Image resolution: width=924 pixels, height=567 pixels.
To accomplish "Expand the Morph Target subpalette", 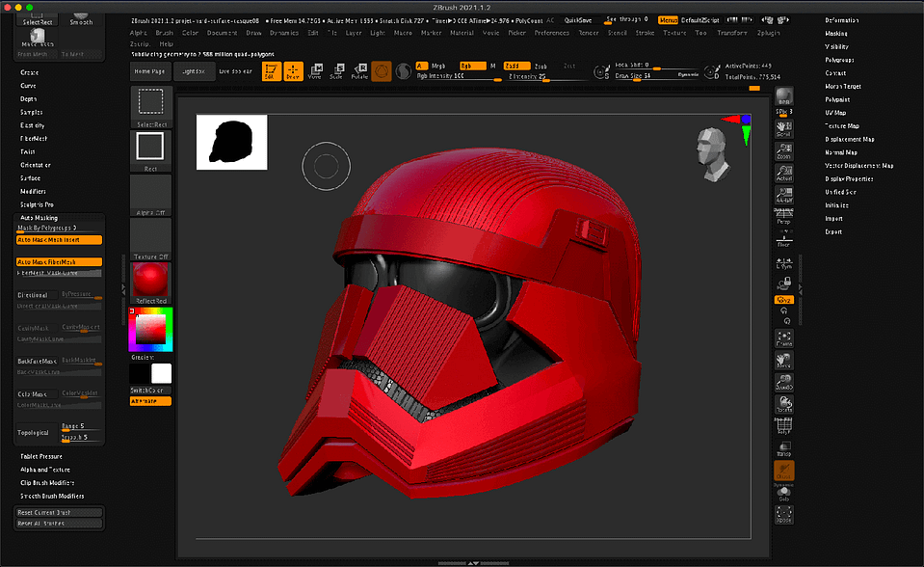I will (x=843, y=86).
